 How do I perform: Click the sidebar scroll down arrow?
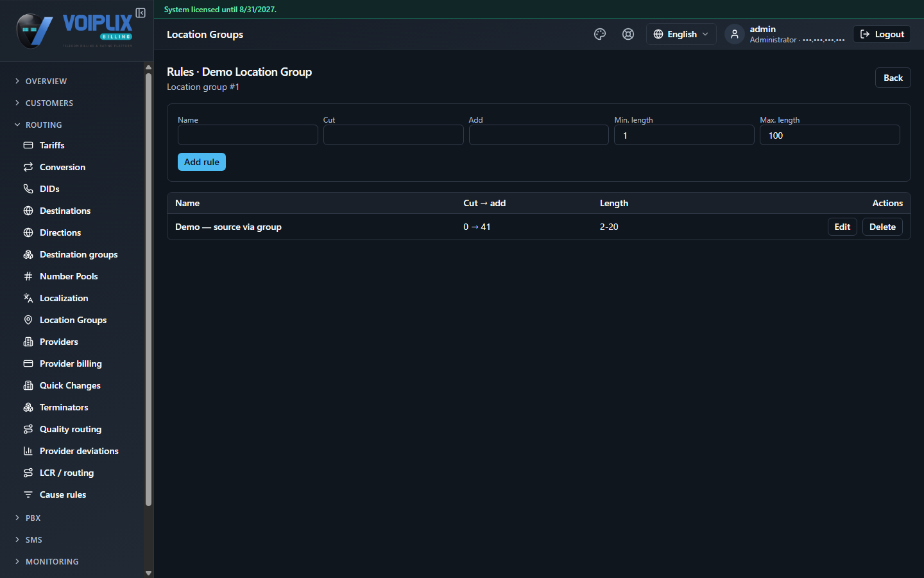tap(149, 573)
